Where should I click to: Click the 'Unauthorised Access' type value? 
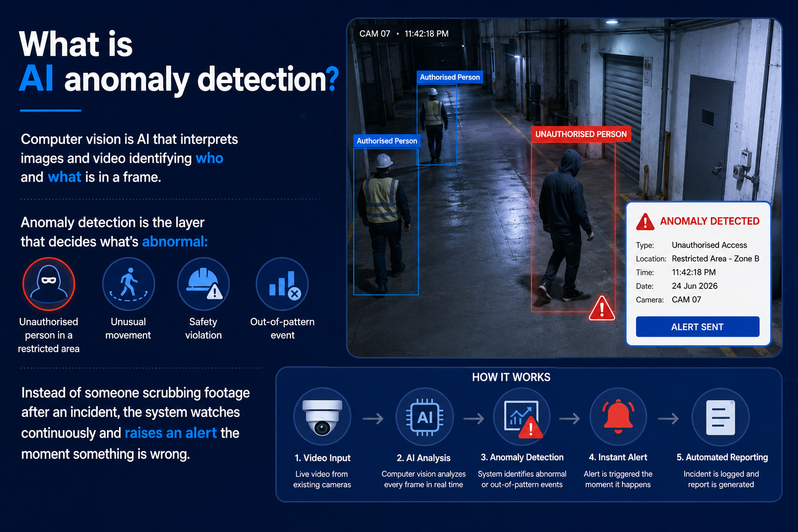709,245
